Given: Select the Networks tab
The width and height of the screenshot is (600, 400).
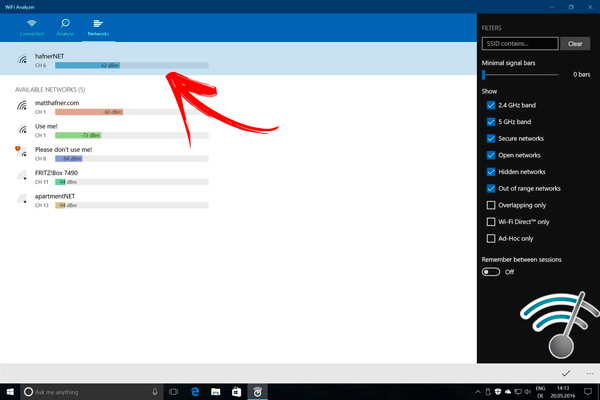Looking at the screenshot, I should (x=98, y=28).
